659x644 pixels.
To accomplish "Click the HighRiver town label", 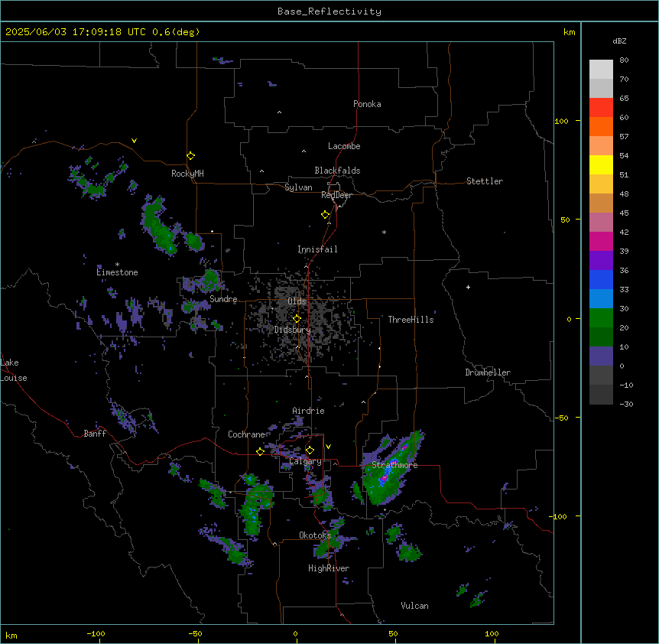I will point(329,568).
